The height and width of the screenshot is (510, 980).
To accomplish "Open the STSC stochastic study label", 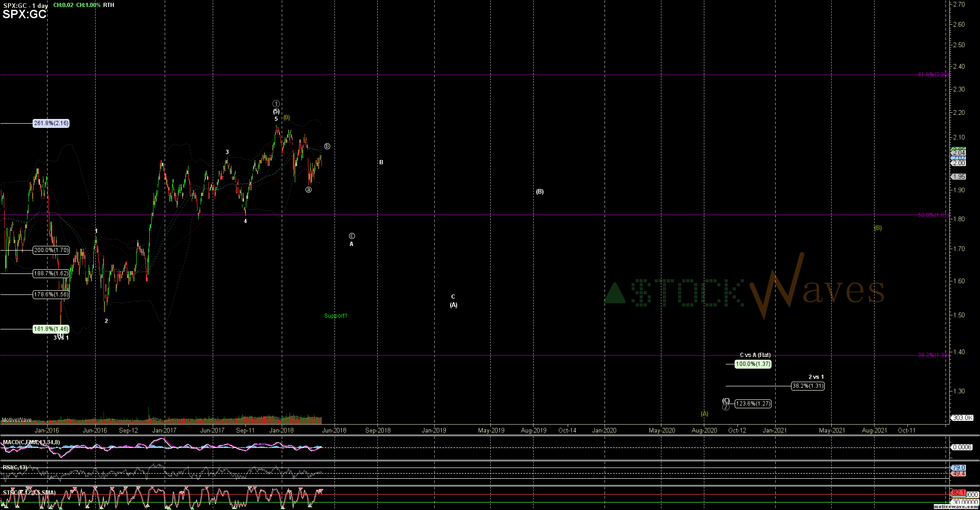I will [x=29, y=493].
